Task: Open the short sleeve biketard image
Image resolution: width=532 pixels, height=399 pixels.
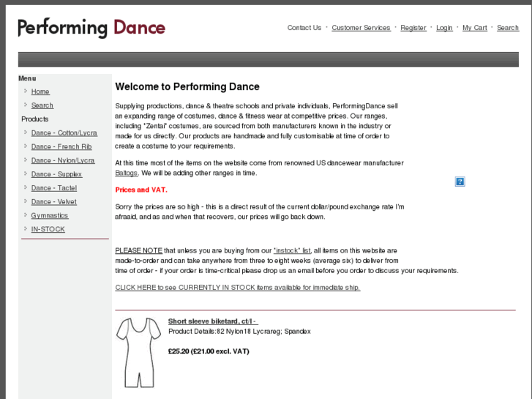Action: point(138,352)
